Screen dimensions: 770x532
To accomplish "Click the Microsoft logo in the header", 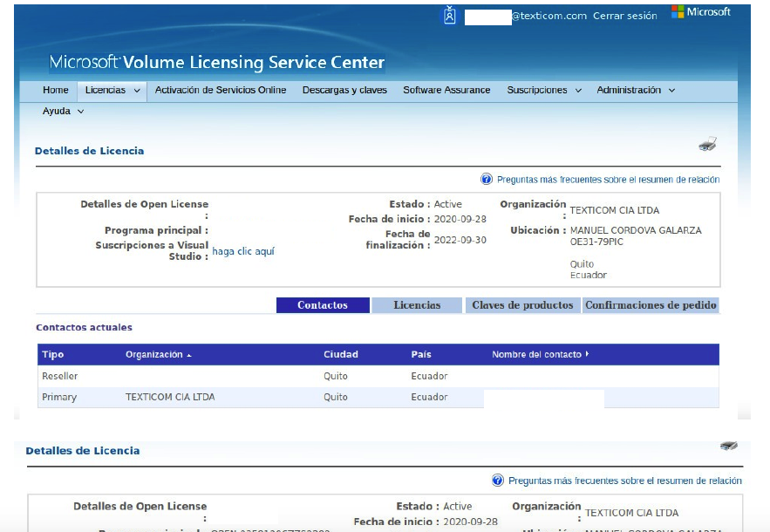I will coord(701,12).
